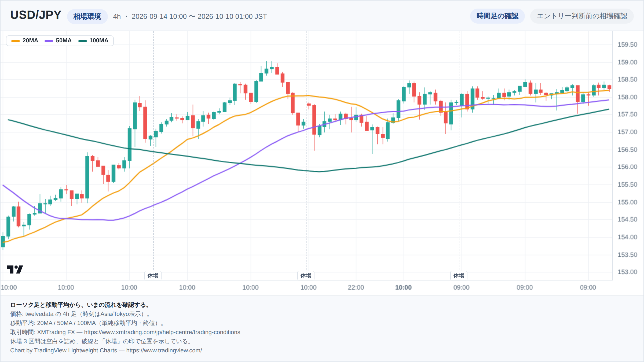Click the USD/JPY title
This screenshot has width=644, height=362.
pos(36,15)
